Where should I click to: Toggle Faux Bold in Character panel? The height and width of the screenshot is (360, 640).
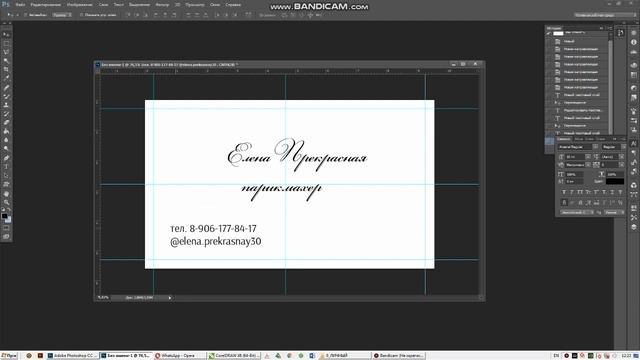click(564, 192)
